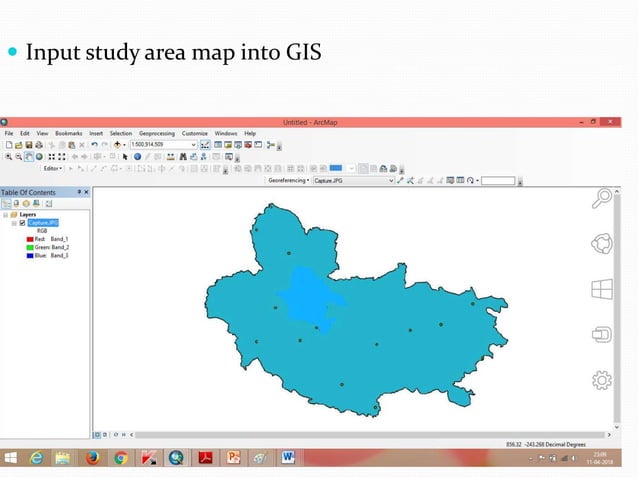Viewport: 638px width, 478px height.
Task: Open the Windows menu
Action: point(226,133)
